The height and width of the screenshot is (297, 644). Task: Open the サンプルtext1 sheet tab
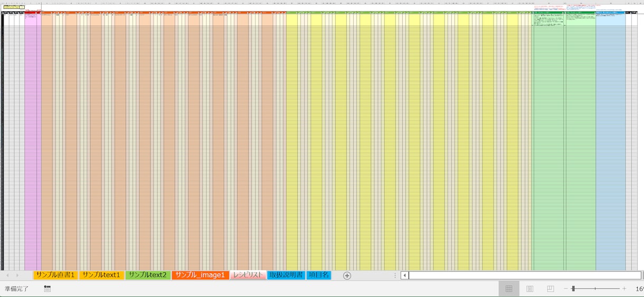(x=102, y=275)
